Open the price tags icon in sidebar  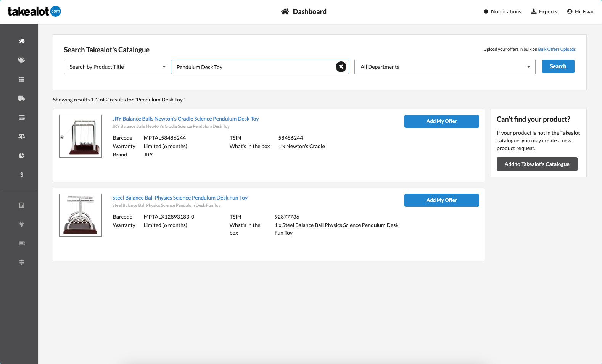(22, 60)
